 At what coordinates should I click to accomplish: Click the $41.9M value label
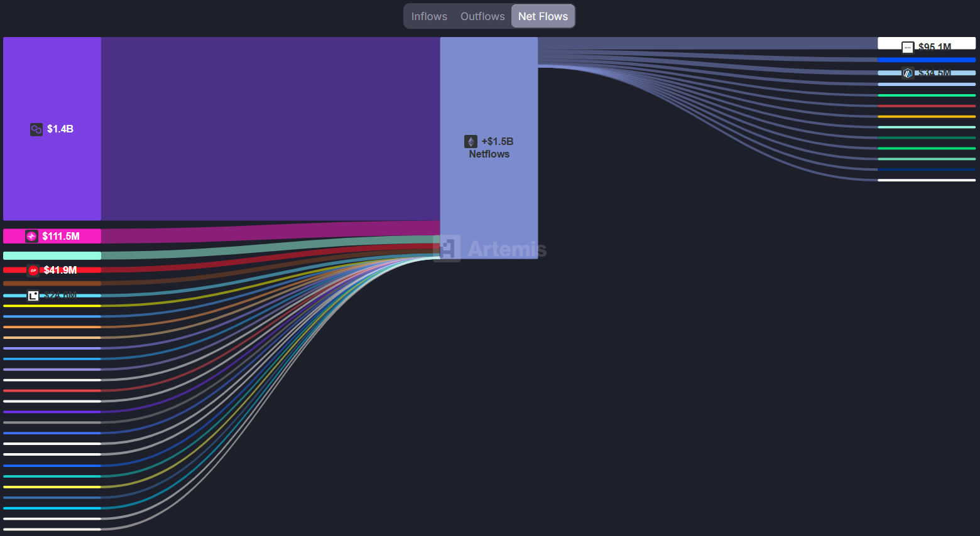(60, 270)
